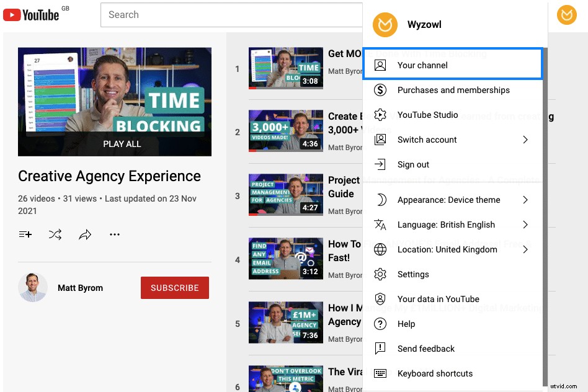Click the Keyboard shortcuts icon
Screen dimensions: 588x392
380,373
